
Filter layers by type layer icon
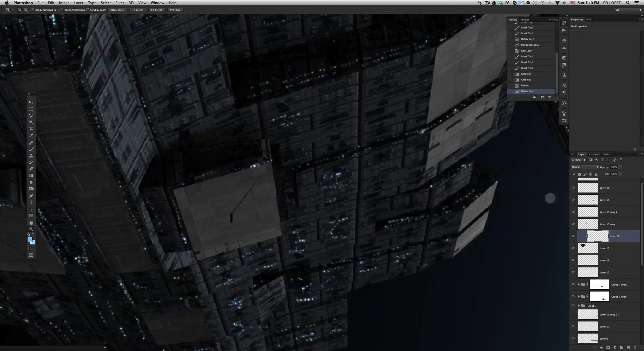603,160
